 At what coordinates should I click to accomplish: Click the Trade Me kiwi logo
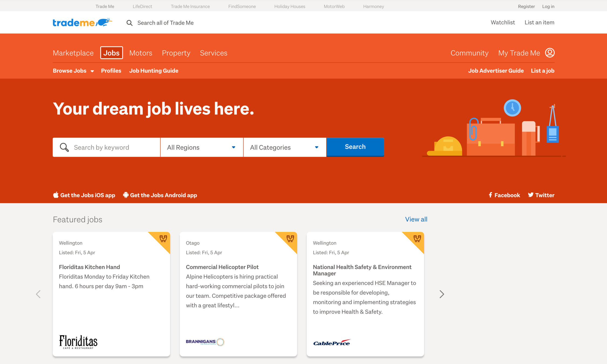click(x=82, y=22)
